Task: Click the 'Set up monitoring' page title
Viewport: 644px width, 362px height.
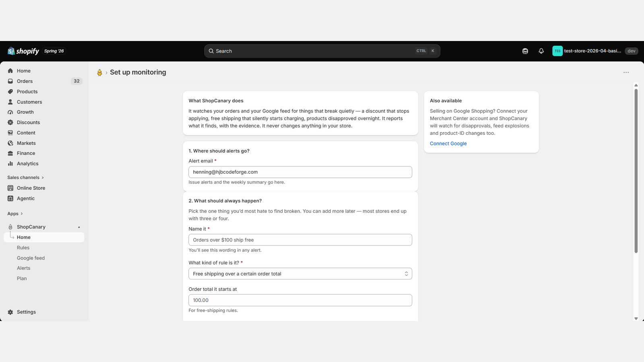Action: click(x=138, y=72)
